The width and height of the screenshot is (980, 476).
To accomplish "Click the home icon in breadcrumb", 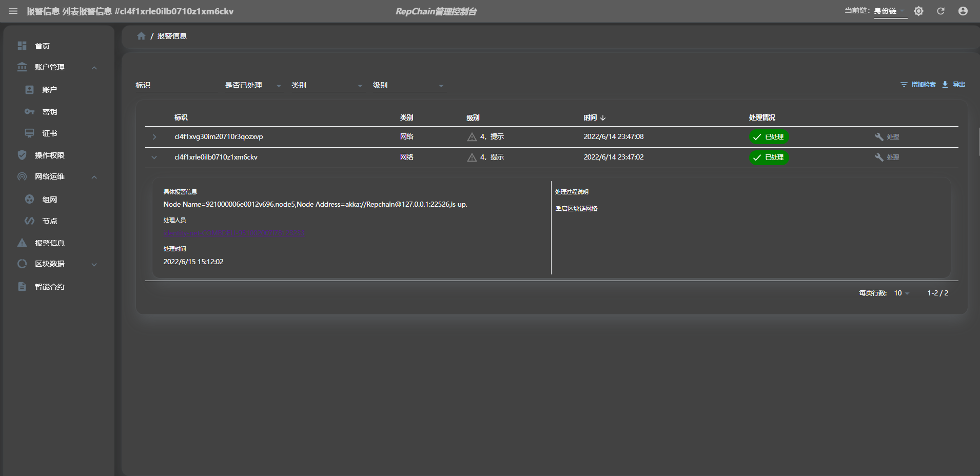I will point(142,36).
